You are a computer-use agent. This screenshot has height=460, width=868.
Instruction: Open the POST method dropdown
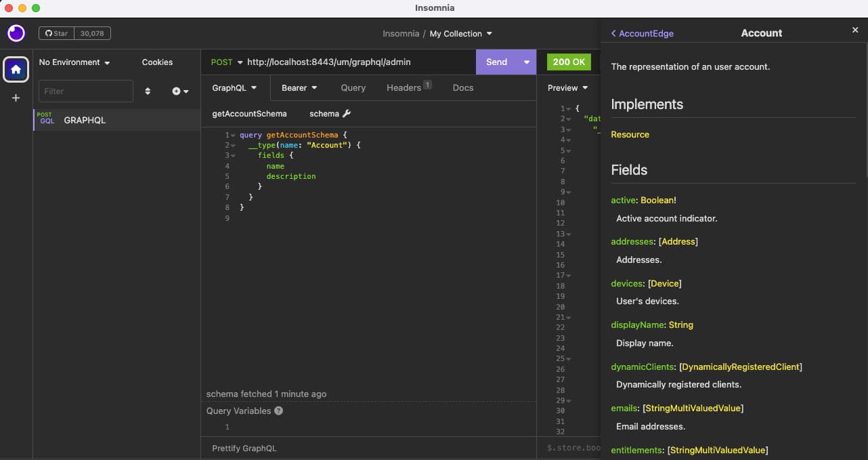pyautogui.click(x=226, y=62)
